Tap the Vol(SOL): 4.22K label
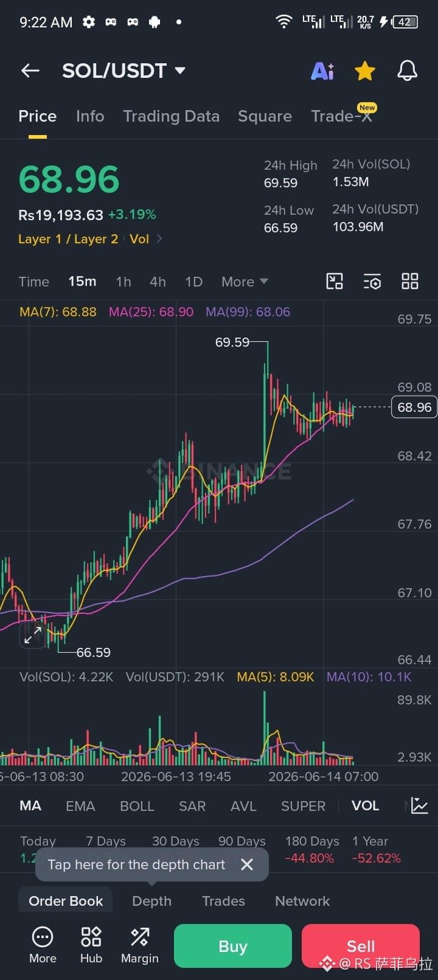 (66, 677)
